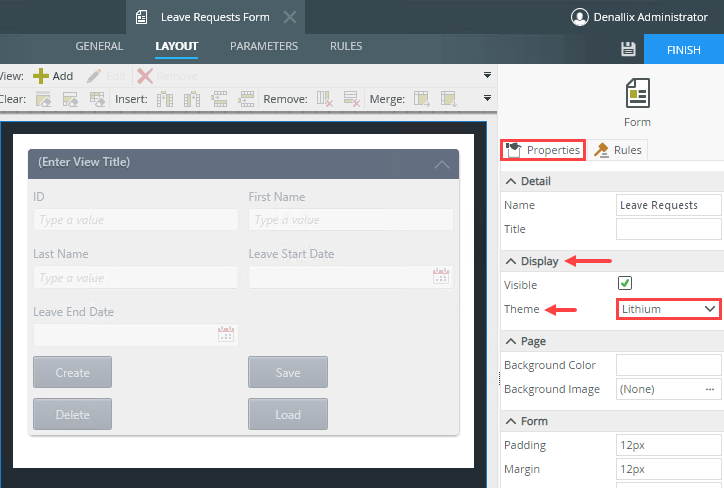Click the last Insert row icon
The image size is (724, 488).
pyautogui.click(x=246, y=99)
